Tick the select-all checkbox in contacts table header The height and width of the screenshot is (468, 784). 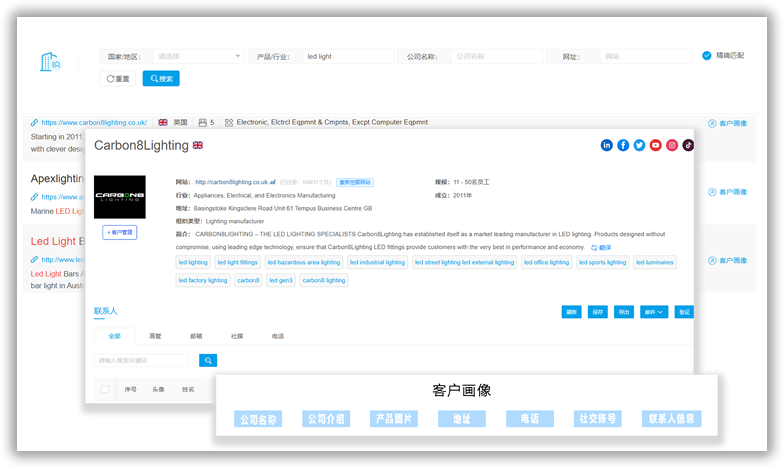(x=105, y=389)
